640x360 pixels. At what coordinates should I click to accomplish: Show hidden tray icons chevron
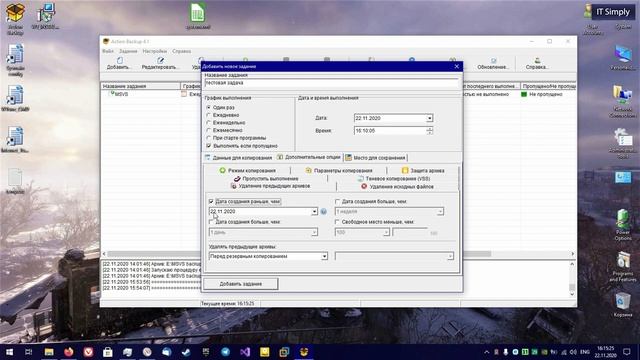pyautogui.click(x=487, y=352)
